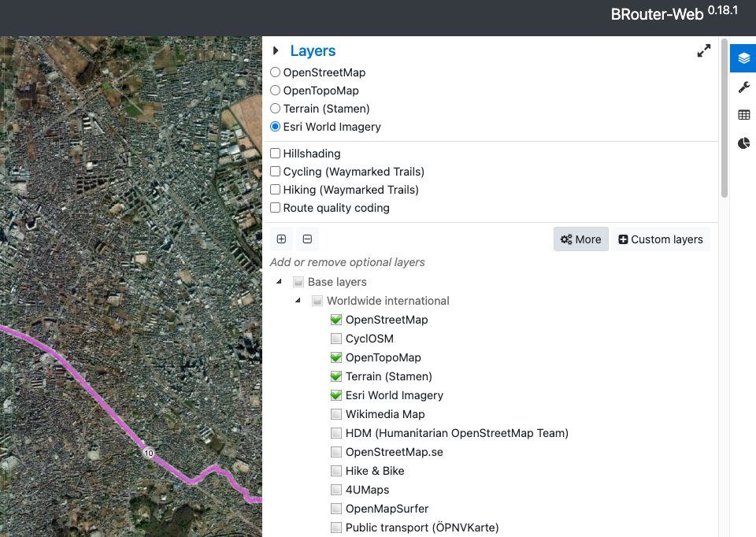Uncheck OpenStreetMap in the layer tree

pos(336,320)
